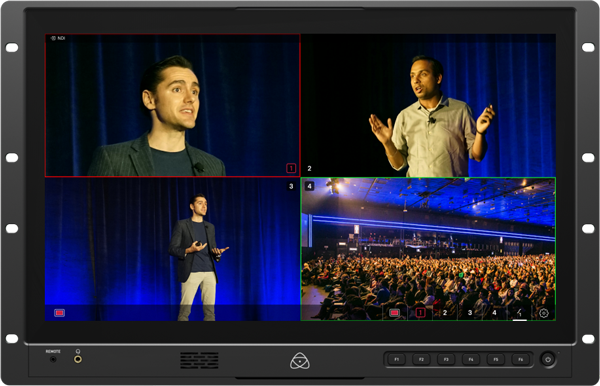
Task: Tap the red record icon at lower left
Action: 59,313
